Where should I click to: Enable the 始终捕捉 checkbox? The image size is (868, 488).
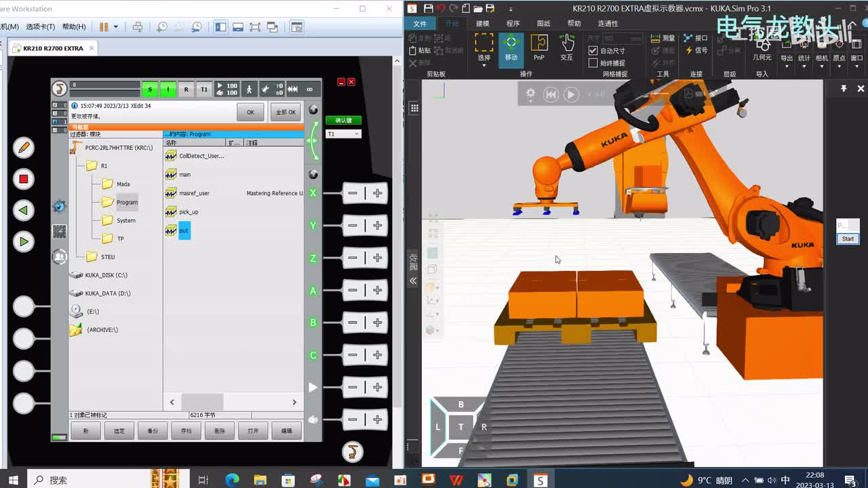click(593, 63)
